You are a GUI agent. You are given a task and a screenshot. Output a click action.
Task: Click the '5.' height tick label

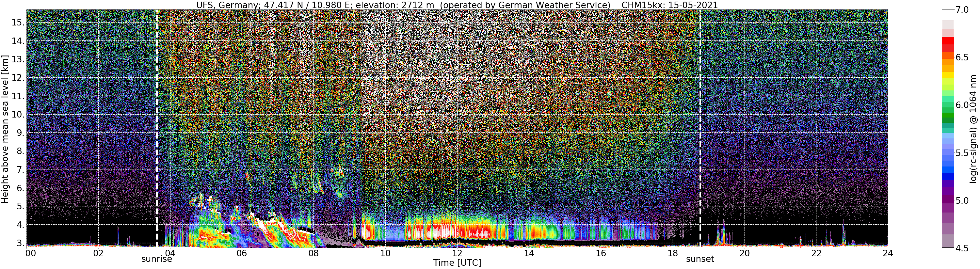coord(21,207)
